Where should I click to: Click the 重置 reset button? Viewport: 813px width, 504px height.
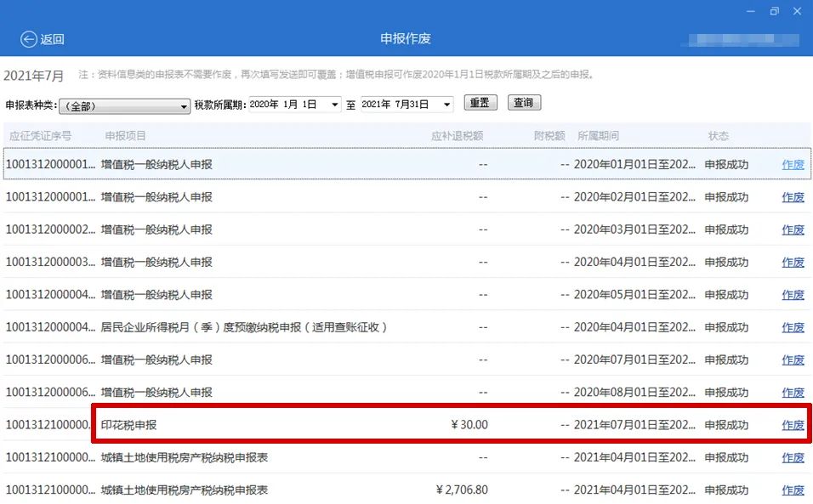480,103
